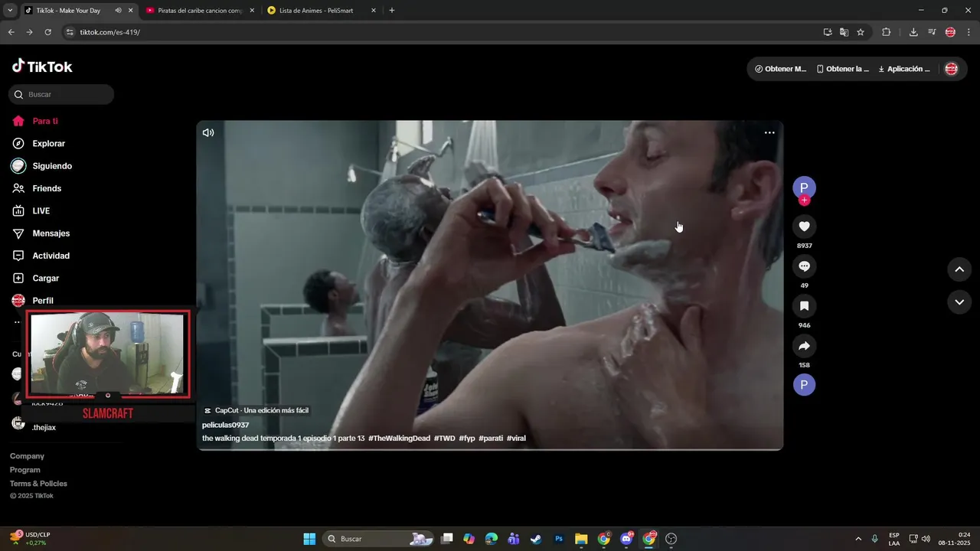Open OBS Studio from the taskbar
The width and height of the screenshot is (980, 551).
[671, 539]
